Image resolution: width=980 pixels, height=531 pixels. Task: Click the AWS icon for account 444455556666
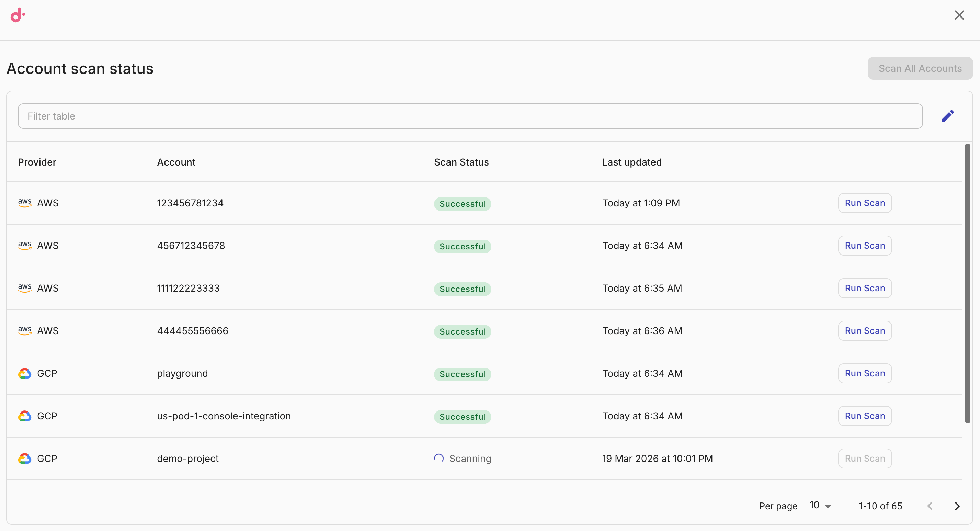coord(24,331)
